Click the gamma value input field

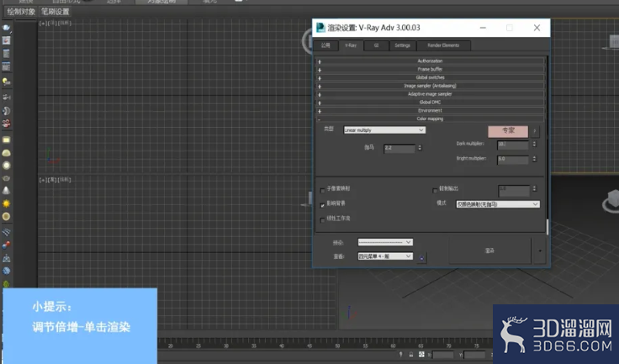[399, 148]
